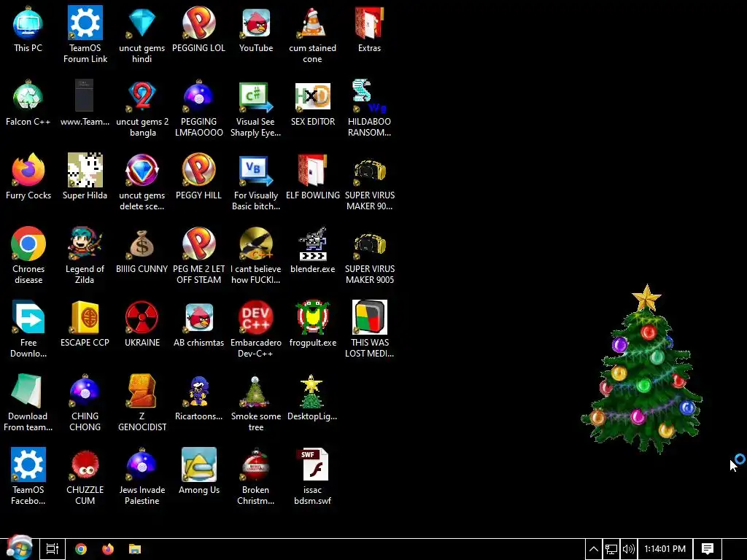Open the network status tray icon
Screen dimensions: 747x560
611,549
